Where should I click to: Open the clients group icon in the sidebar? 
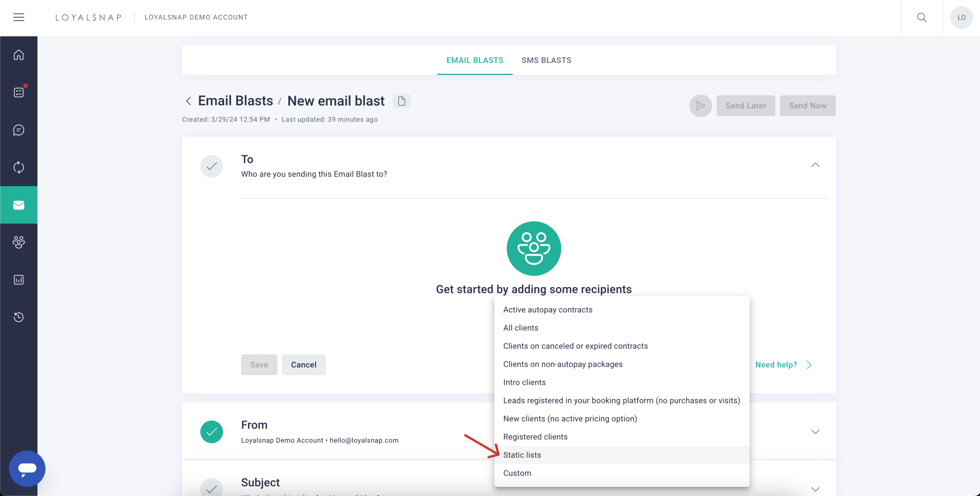(x=19, y=242)
